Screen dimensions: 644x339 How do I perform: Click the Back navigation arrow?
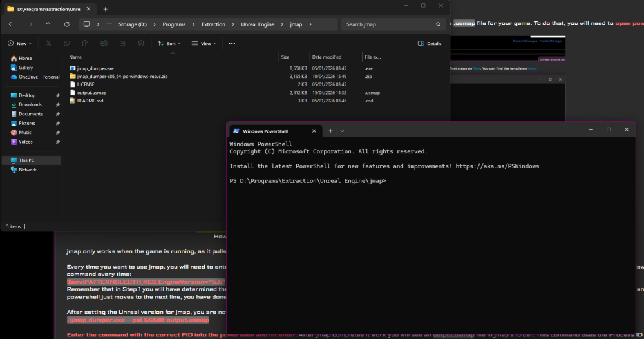11,24
